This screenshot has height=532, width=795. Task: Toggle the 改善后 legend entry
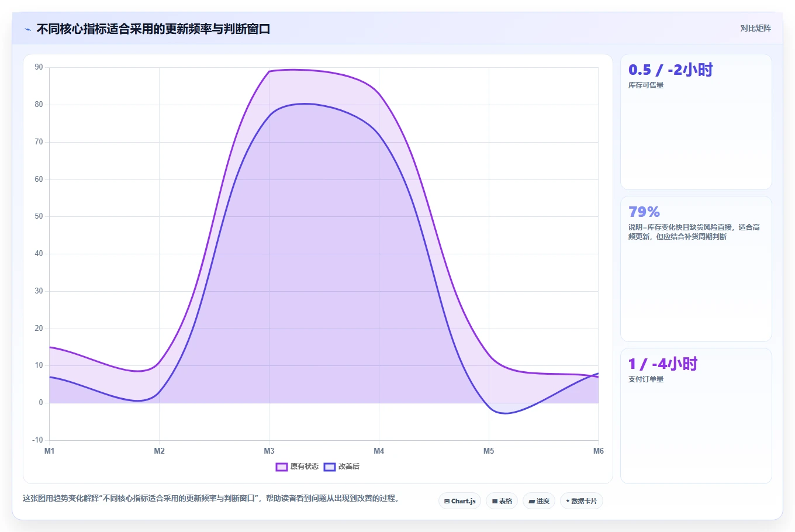(x=342, y=467)
